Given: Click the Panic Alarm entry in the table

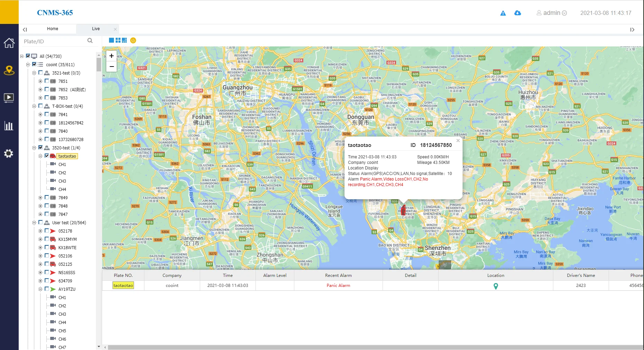Looking at the screenshot, I should tap(338, 286).
